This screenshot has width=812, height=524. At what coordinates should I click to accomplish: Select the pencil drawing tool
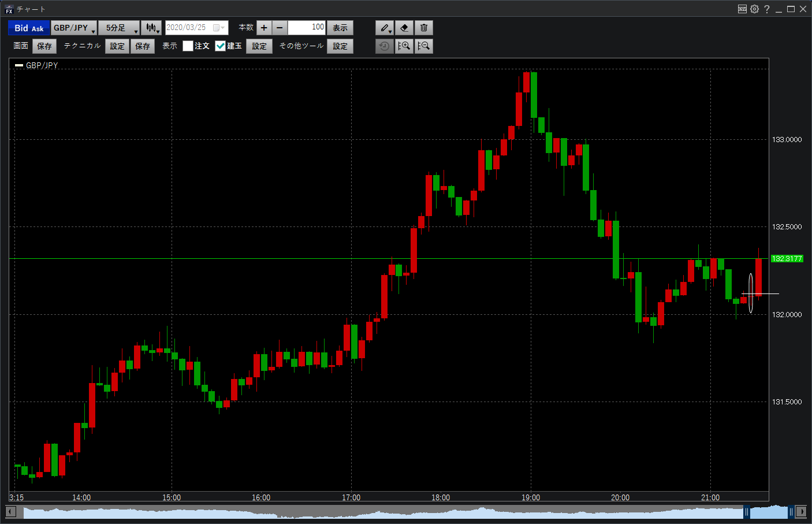(x=384, y=28)
